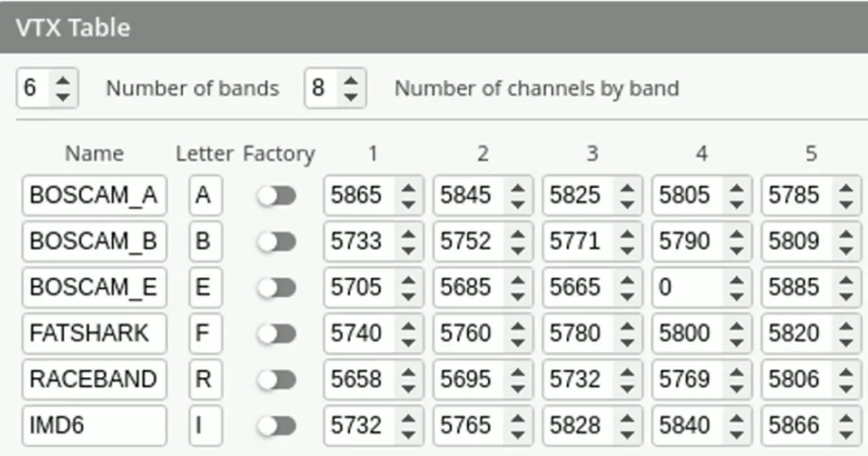Select the IMD6 letter field I

tap(205, 425)
